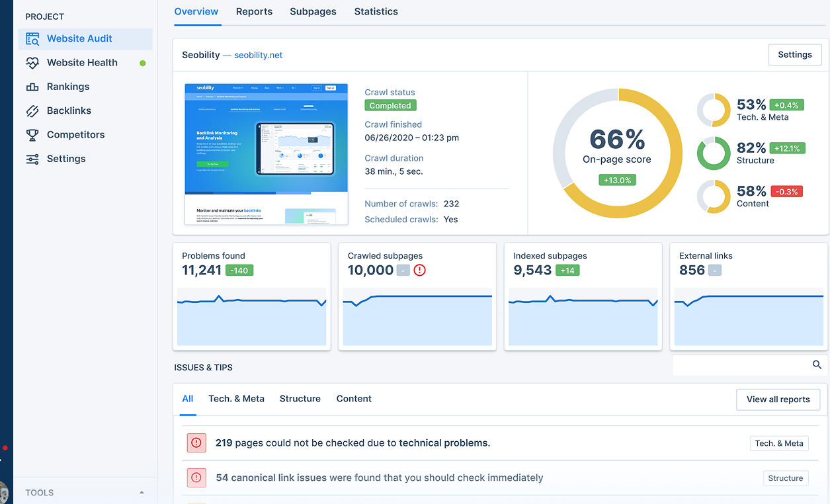Click the Backlinks brush icon in sidebar

coord(32,110)
